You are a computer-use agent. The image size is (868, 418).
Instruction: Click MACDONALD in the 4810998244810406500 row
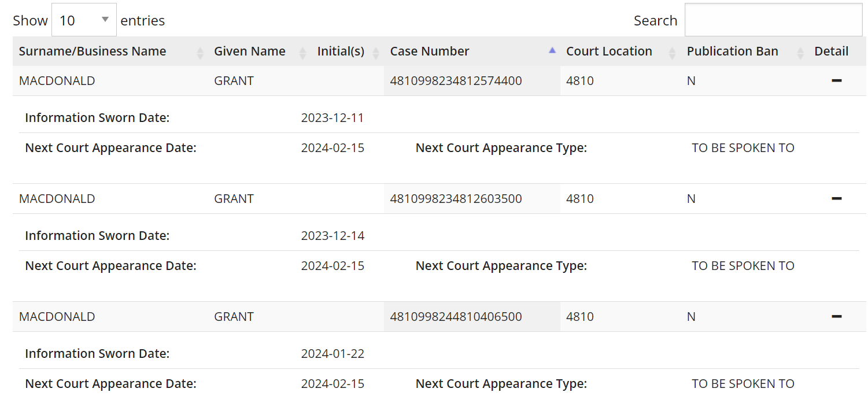tap(57, 317)
